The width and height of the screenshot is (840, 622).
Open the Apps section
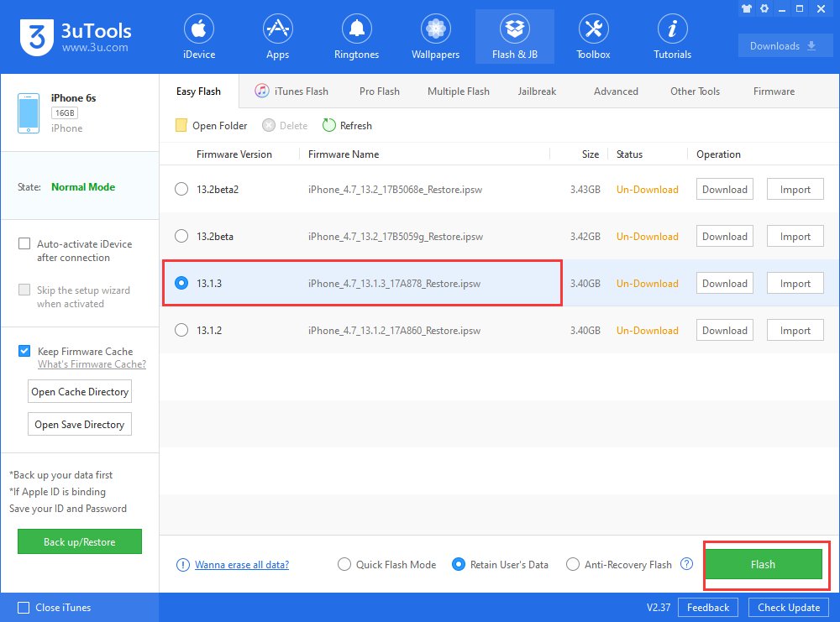pyautogui.click(x=277, y=37)
